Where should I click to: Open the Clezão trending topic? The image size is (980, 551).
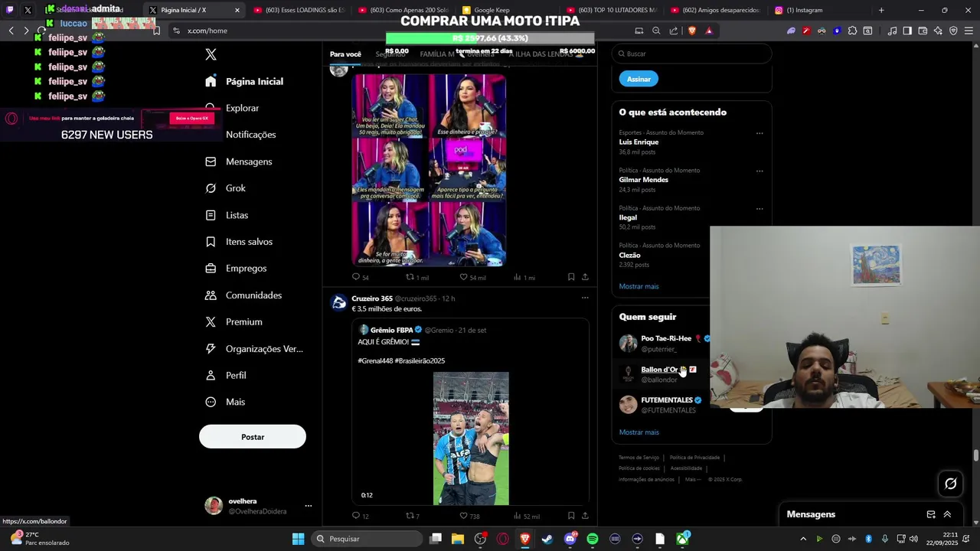(630, 255)
